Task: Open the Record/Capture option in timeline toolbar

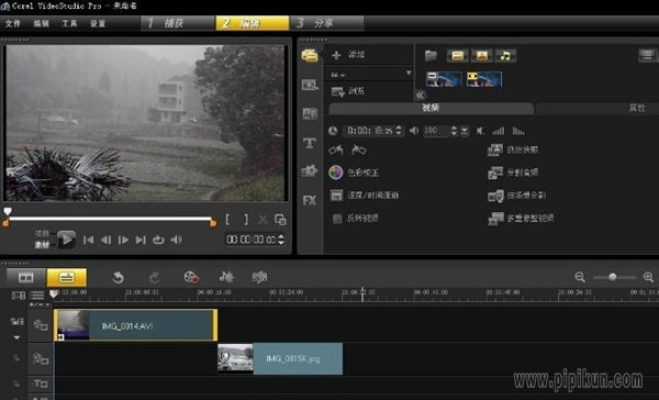Action: click(190, 277)
